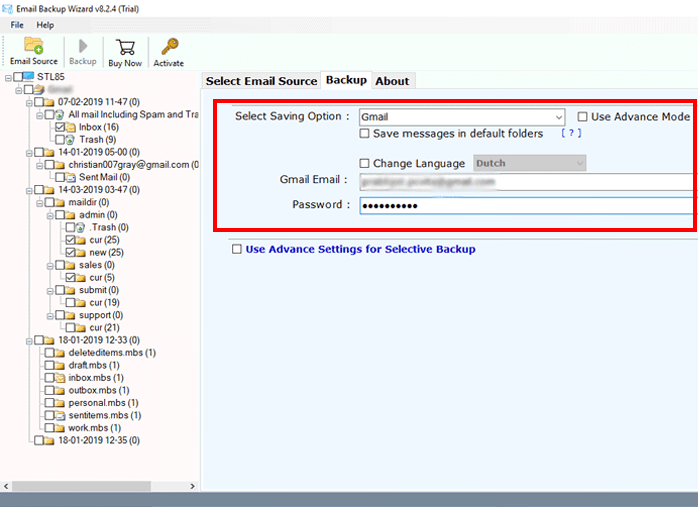
Task: Click the tree horizontal scrollbar thumb
Action: click(x=81, y=486)
